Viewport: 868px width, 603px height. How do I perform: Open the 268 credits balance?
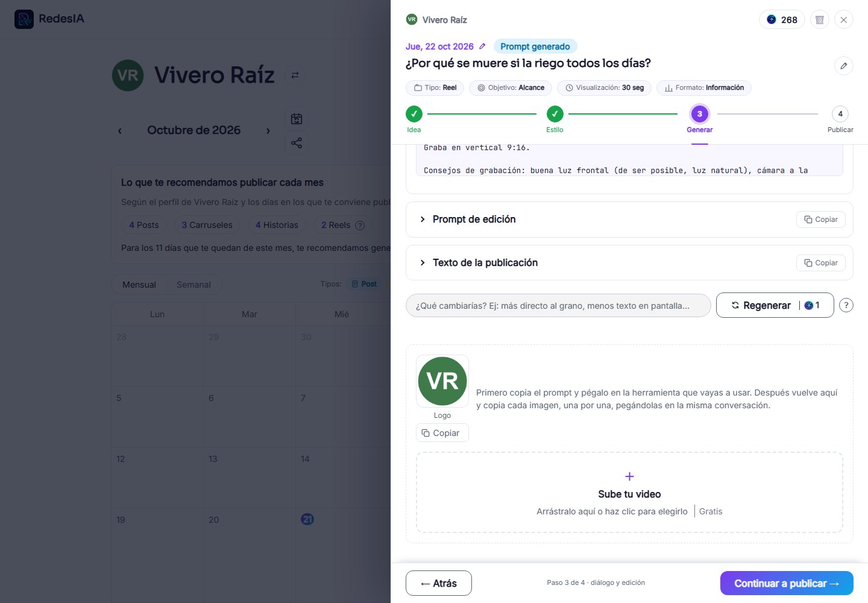782,20
